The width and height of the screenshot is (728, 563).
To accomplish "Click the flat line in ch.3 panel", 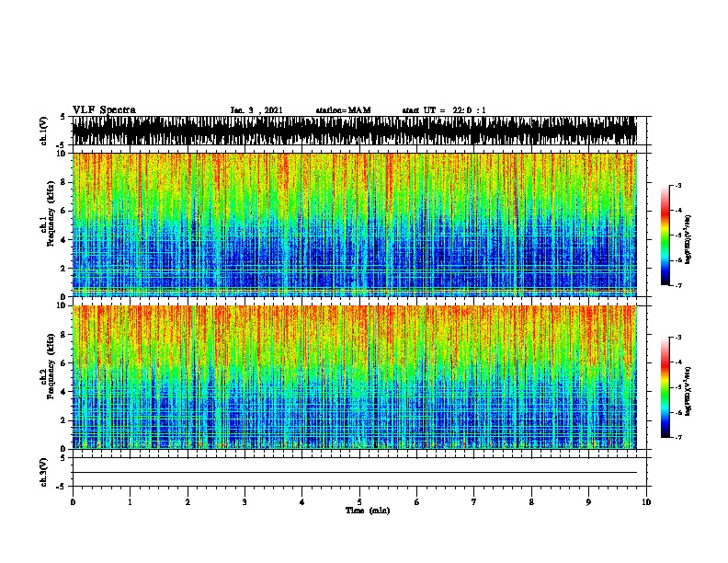I will [x=355, y=473].
